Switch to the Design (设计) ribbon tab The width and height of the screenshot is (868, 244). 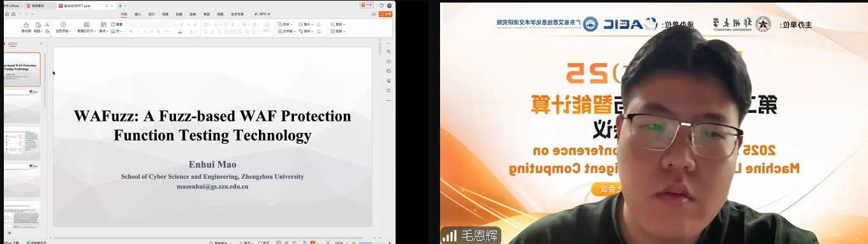152,13
